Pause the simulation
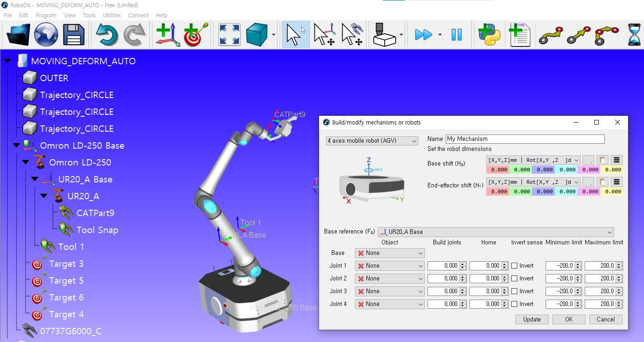 [x=456, y=34]
